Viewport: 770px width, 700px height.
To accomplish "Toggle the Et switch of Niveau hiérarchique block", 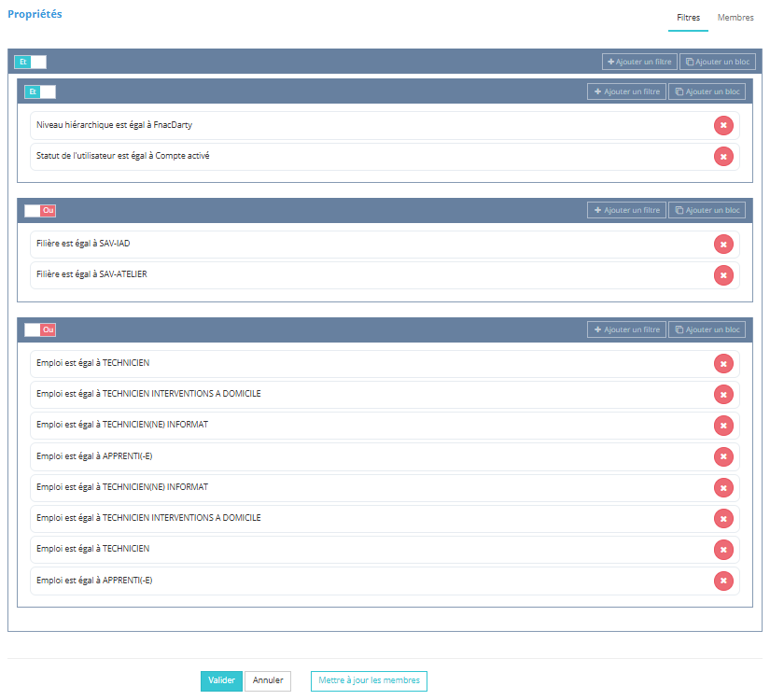I will click(x=40, y=91).
